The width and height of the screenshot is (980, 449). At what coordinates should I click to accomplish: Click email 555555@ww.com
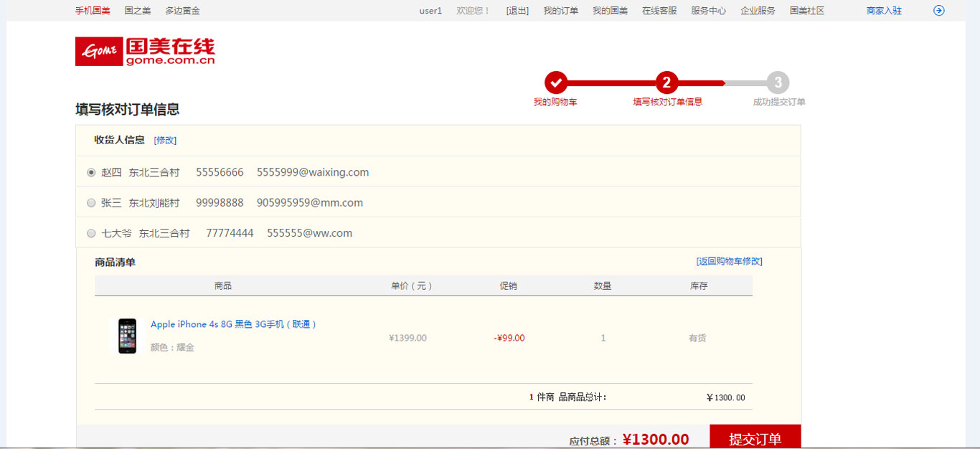309,233
